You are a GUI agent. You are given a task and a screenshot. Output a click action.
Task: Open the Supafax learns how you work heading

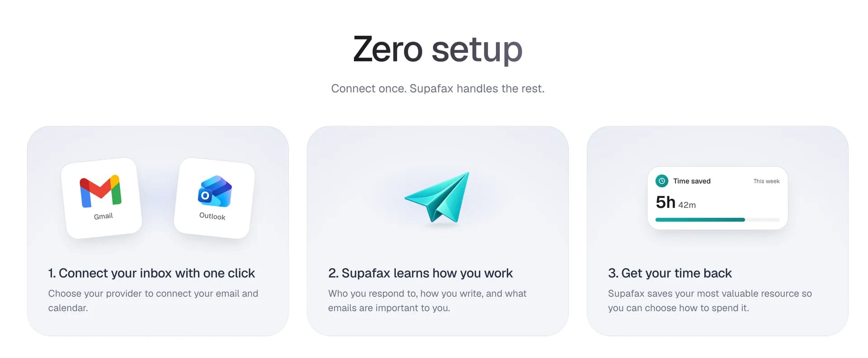tap(420, 273)
